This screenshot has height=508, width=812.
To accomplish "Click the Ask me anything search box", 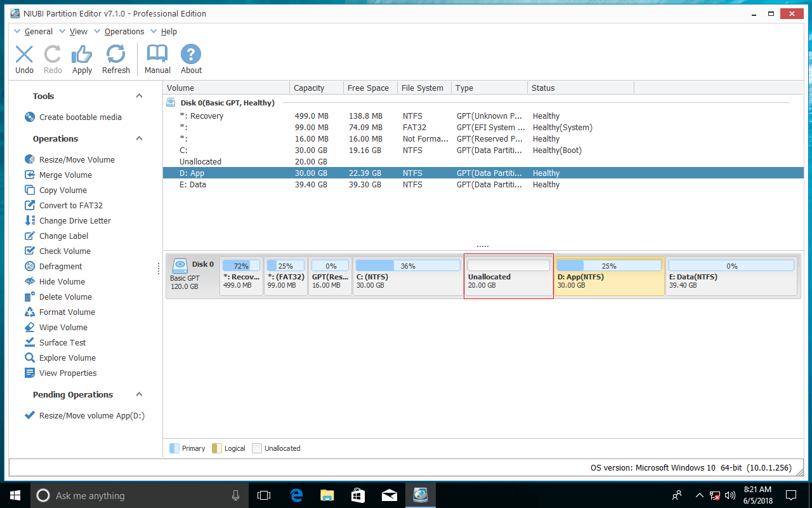I will (x=139, y=495).
